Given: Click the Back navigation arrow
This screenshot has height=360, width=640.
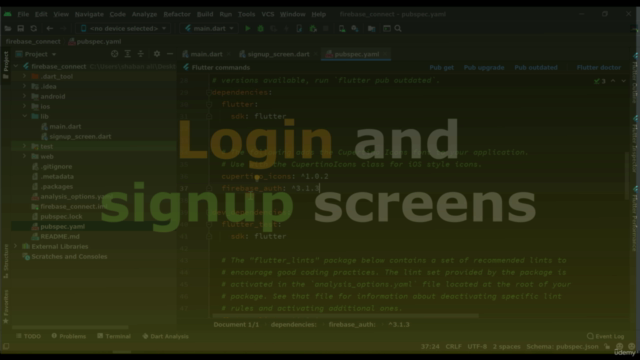Looking at the screenshot, I should [x=50, y=28].
